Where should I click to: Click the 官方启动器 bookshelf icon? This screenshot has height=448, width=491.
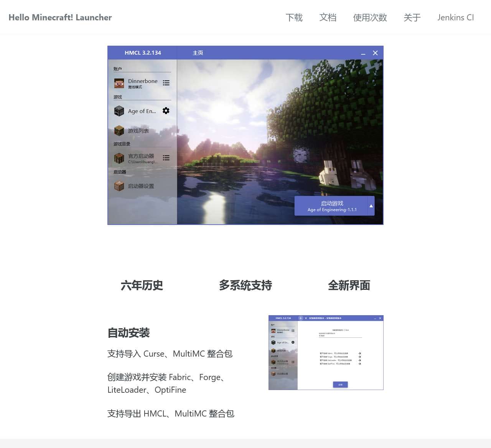click(x=119, y=158)
